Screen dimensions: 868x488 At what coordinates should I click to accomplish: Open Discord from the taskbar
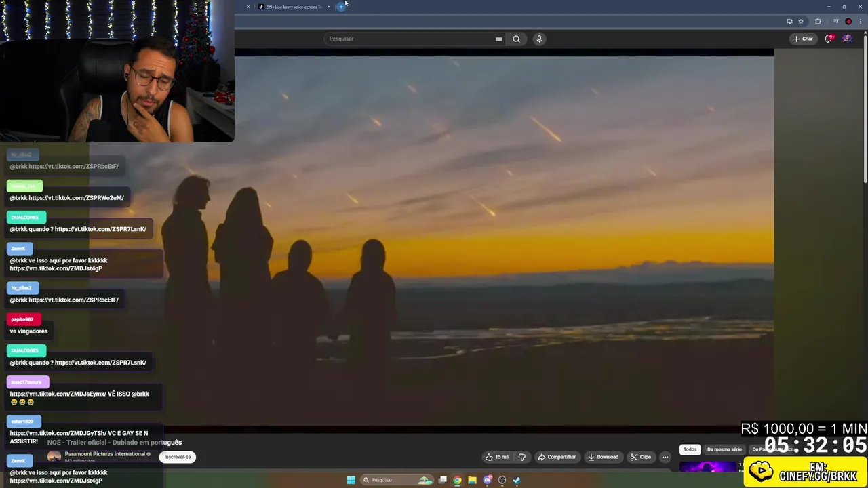point(487,480)
